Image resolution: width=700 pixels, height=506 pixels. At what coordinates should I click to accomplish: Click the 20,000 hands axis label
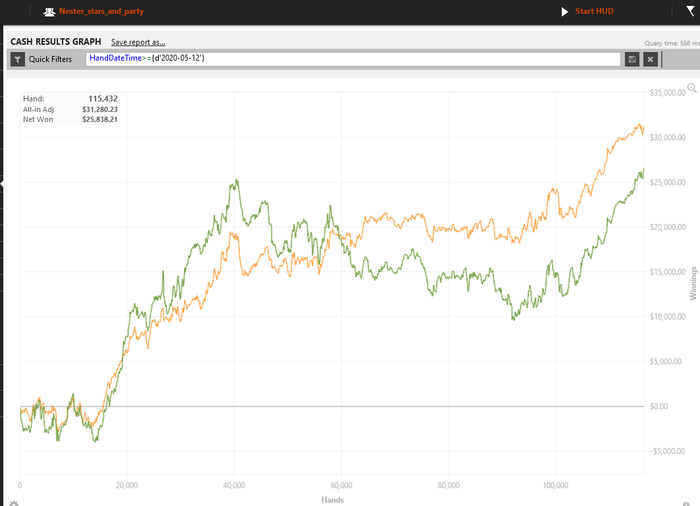pos(127,485)
